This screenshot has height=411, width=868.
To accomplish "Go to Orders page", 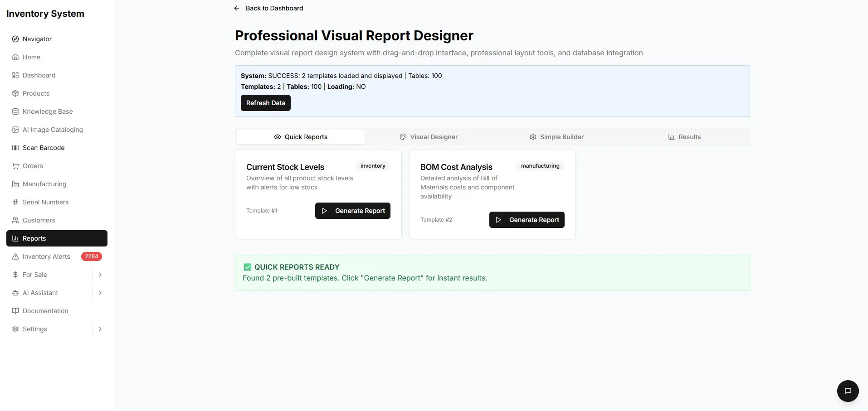I will (57, 166).
